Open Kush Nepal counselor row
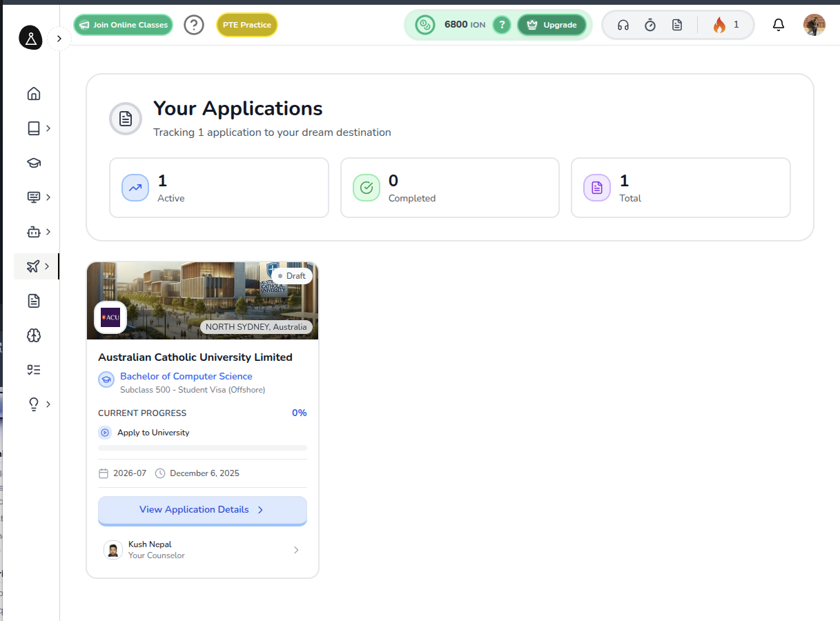Image resolution: width=840 pixels, height=621 pixels. pyautogui.click(x=202, y=550)
